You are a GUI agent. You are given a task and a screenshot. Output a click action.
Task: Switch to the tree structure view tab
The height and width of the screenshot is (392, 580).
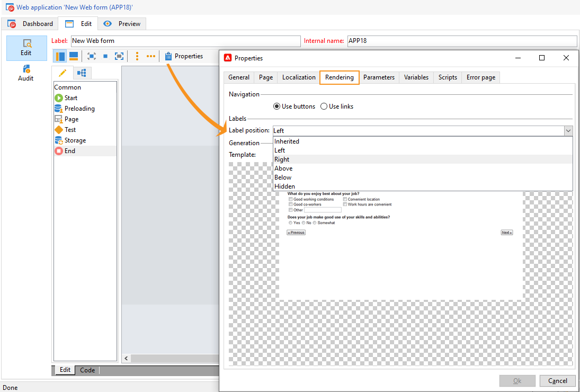pyautogui.click(x=82, y=73)
